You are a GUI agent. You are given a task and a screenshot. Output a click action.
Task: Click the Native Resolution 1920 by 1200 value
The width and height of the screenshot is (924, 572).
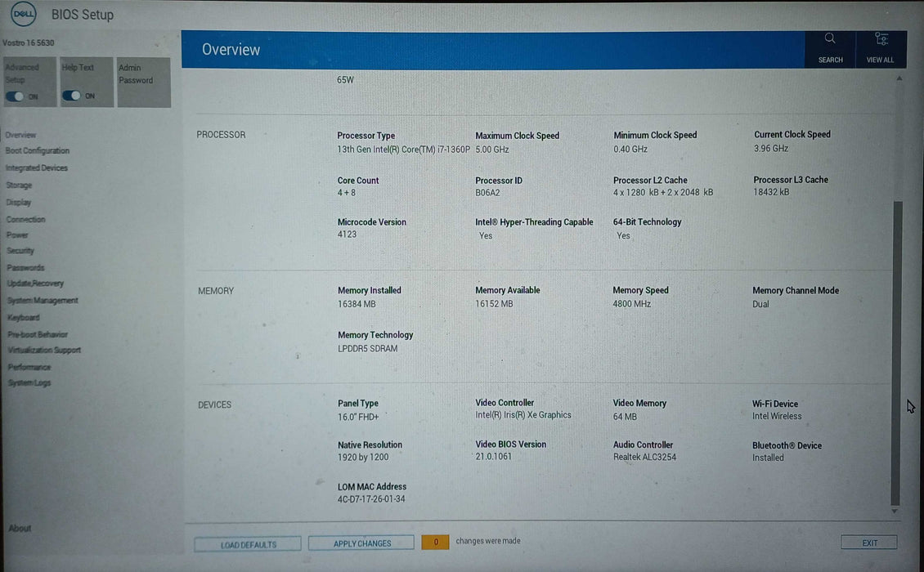click(x=363, y=457)
